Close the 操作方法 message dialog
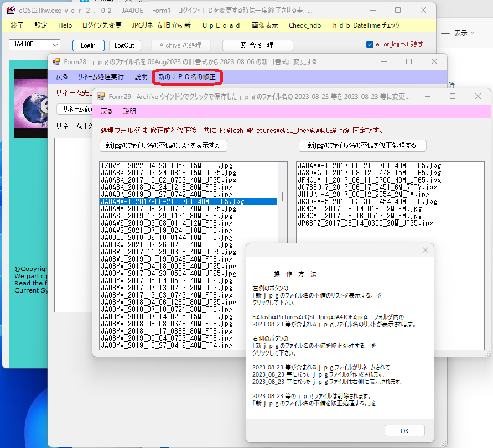The width and height of the screenshot is (493, 448). click(x=425, y=250)
